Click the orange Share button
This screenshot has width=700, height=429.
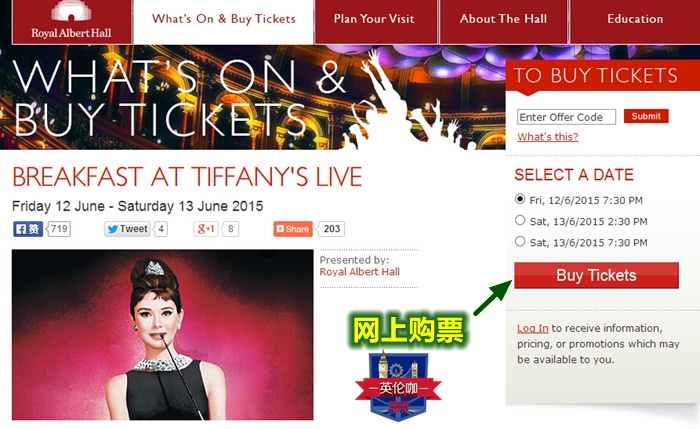tap(293, 229)
